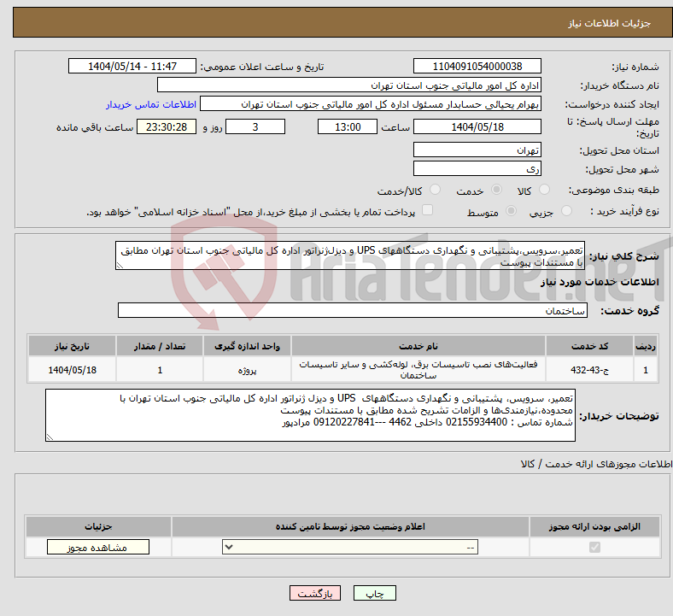
Task: Click the گروه خدمت field ساختمان
Action: coord(353,310)
